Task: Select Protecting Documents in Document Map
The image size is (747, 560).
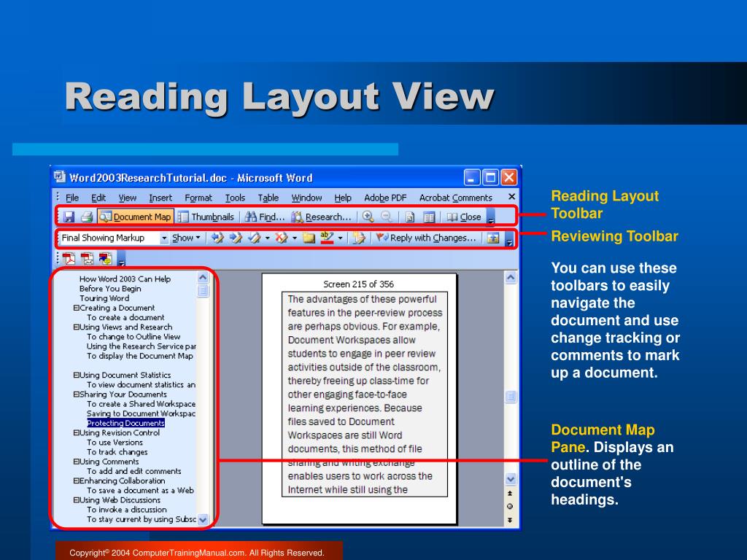Action: (x=125, y=424)
